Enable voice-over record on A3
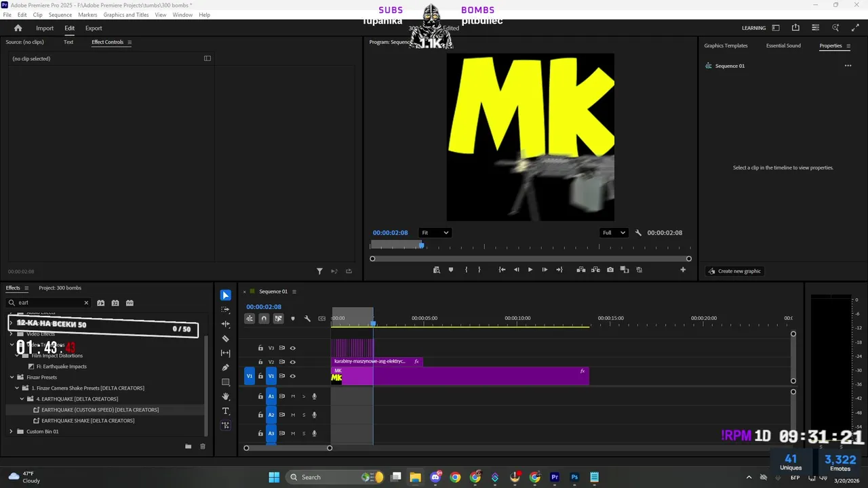 point(314,433)
